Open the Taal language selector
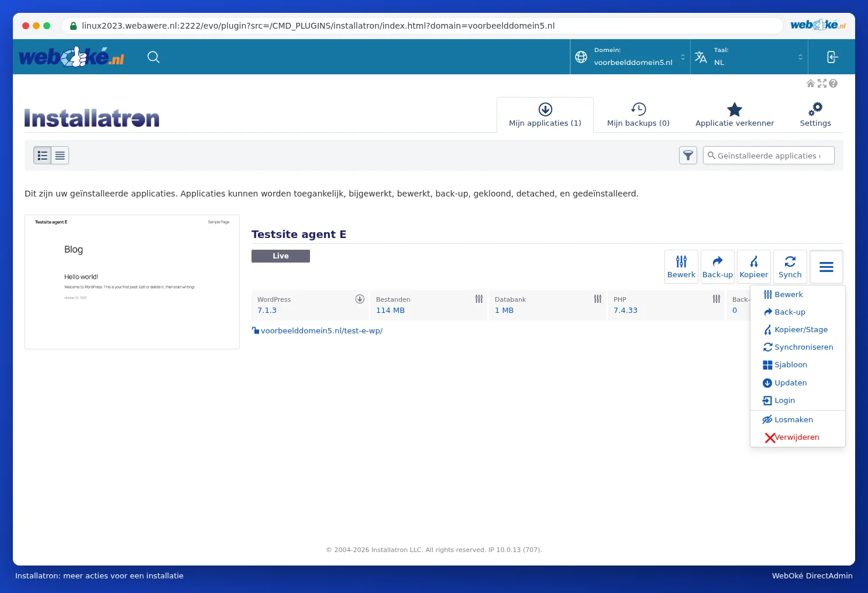 [x=749, y=57]
